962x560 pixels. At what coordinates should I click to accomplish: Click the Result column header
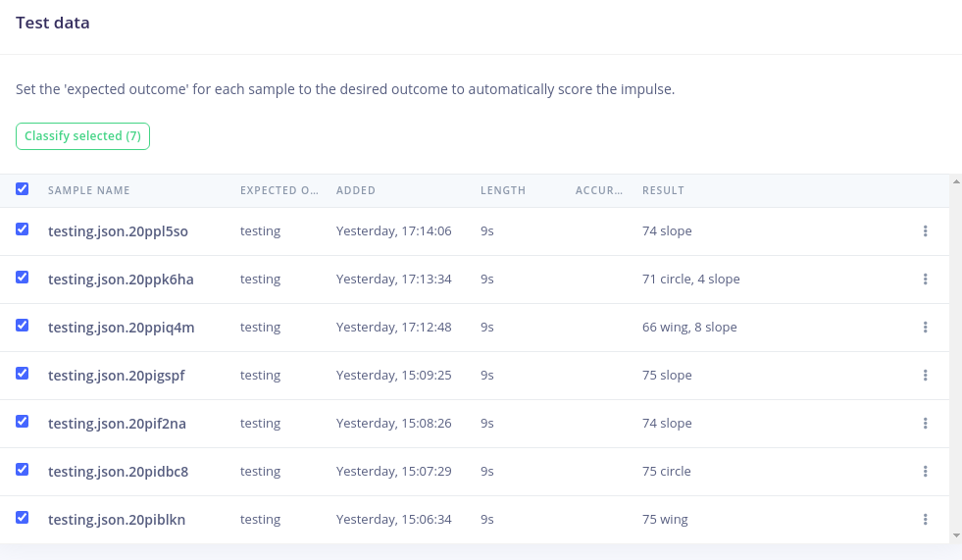tap(663, 191)
